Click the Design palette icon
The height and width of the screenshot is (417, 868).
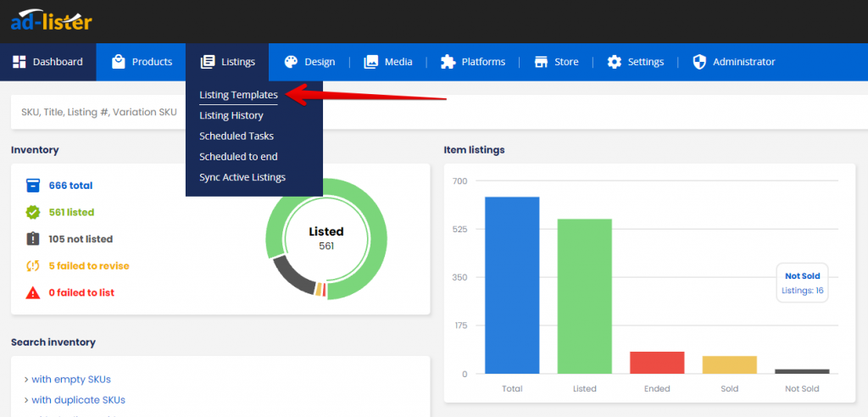(292, 62)
